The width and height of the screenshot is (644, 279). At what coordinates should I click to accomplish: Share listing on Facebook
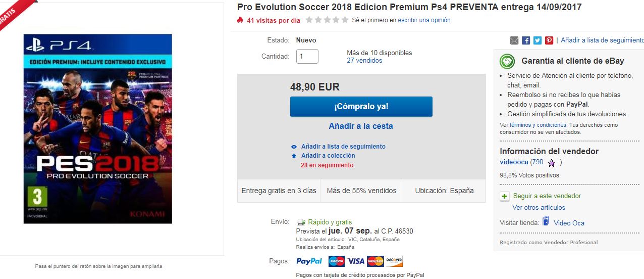pyautogui.click(x=526, y=40)
